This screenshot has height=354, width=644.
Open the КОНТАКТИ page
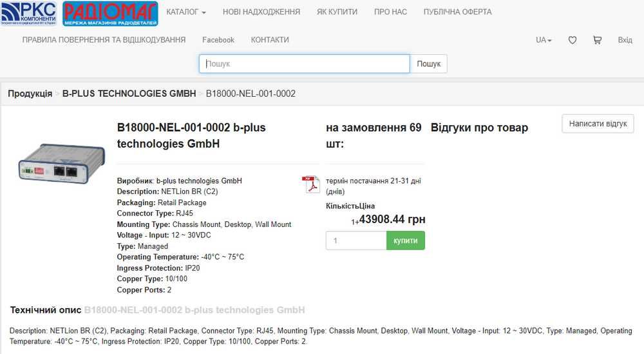270,40
